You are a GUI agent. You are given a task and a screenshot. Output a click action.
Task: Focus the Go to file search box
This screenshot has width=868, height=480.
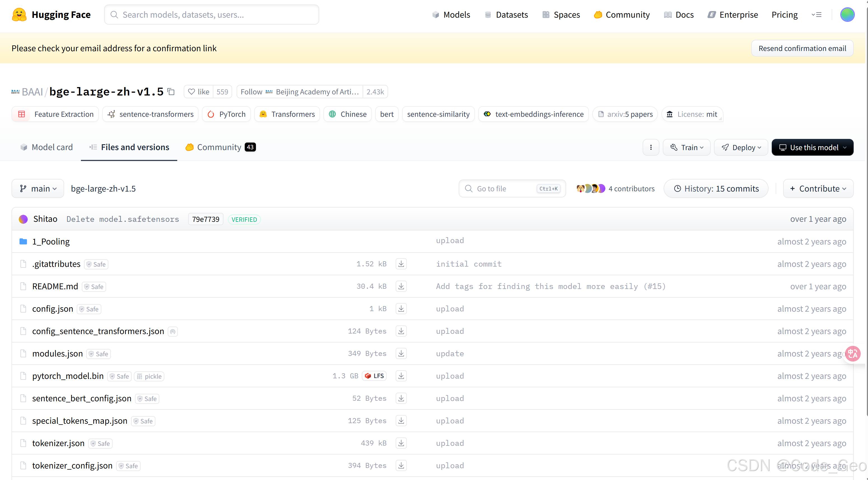tap(512, 188)
